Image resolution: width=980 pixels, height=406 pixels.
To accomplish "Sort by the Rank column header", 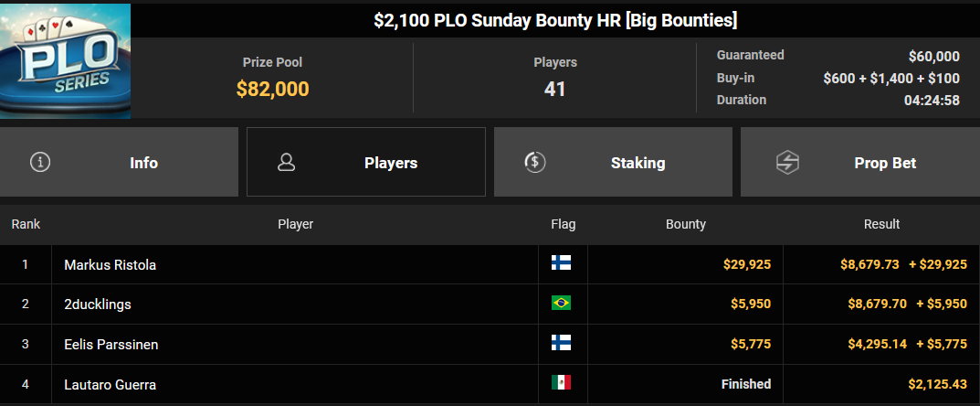I will [x=26, y=224].
